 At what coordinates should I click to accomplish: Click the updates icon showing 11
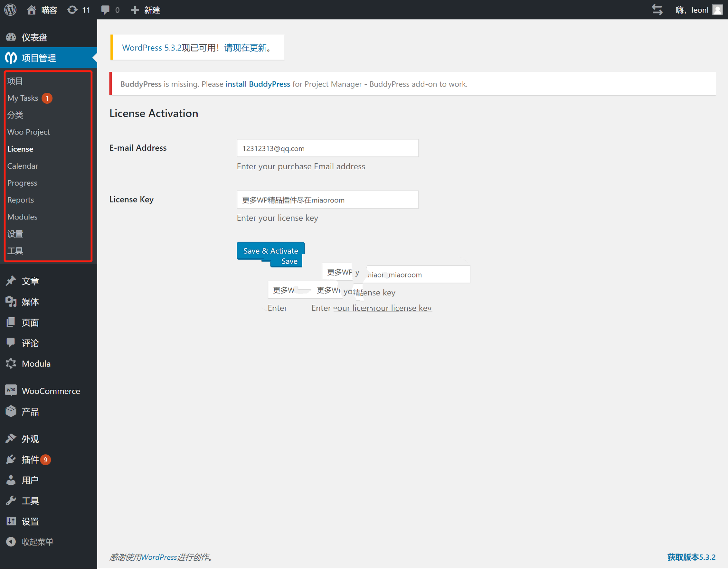[x=72, y=10]
